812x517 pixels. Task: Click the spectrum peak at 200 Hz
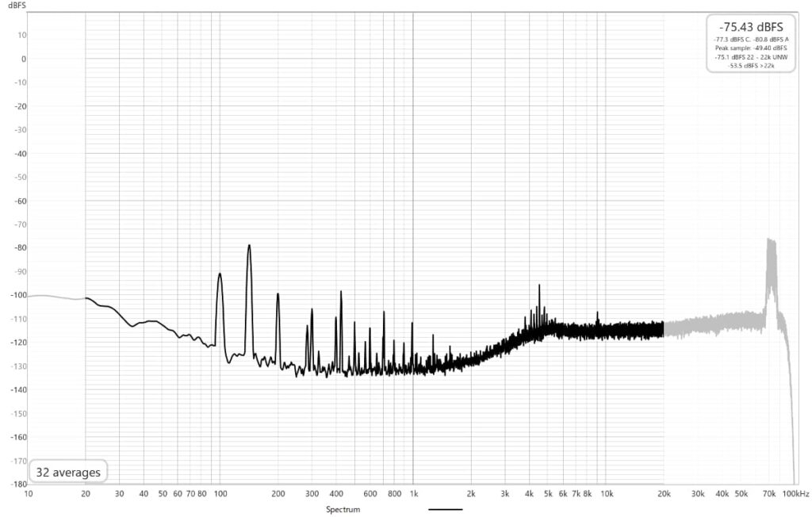pos(278,295)
